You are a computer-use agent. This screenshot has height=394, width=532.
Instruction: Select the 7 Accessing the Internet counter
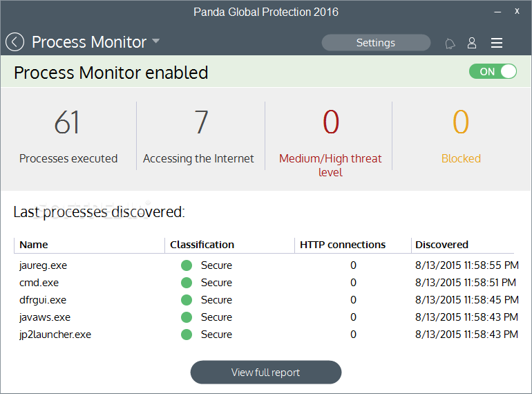click(198, 136)
